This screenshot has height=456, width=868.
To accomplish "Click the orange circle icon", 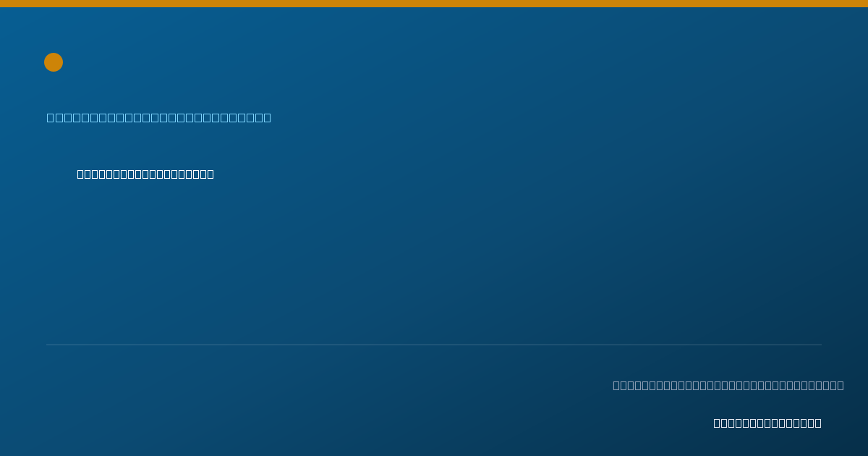I will pos(54,62).
